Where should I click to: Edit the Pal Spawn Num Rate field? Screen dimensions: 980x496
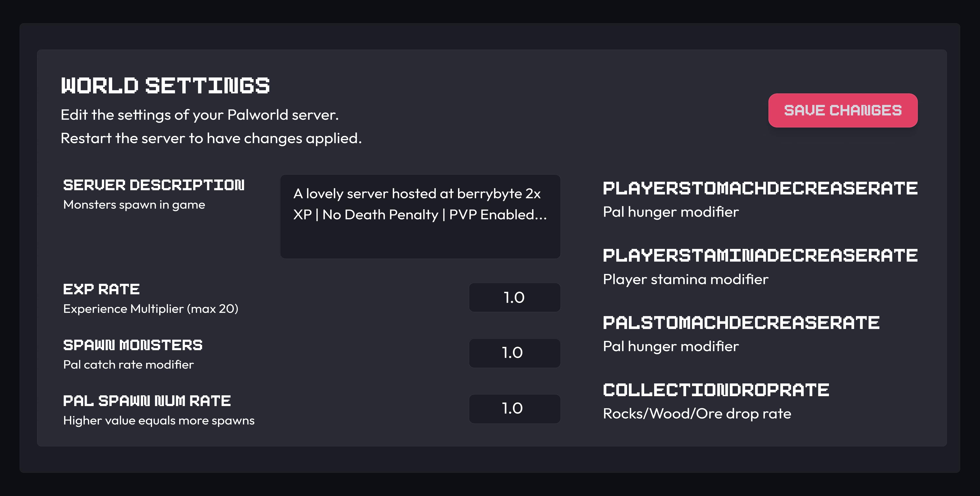514,408
